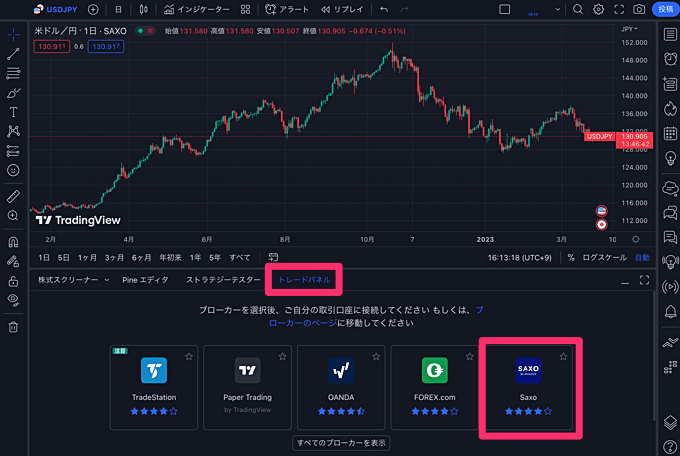Open the go to date calendar icon

(x=273, y=258)
